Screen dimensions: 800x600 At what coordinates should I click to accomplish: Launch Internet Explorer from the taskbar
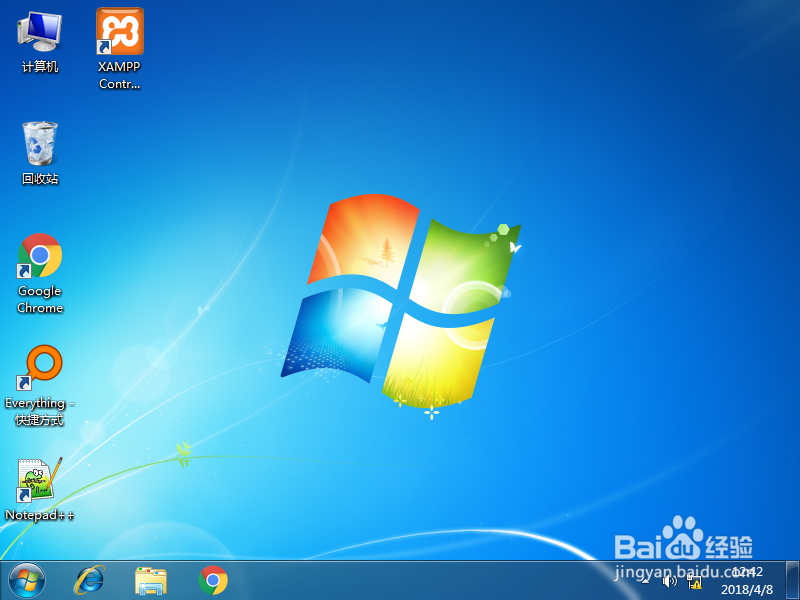tap(89, 581)
